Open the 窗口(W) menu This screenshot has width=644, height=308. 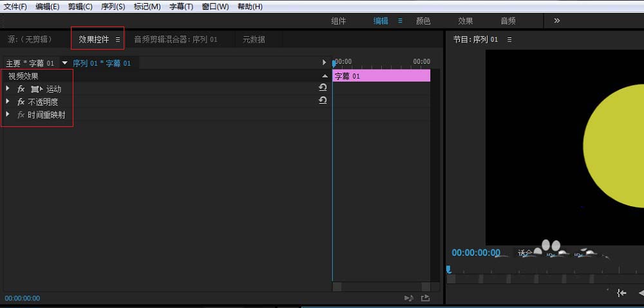(x=215, y=6)
